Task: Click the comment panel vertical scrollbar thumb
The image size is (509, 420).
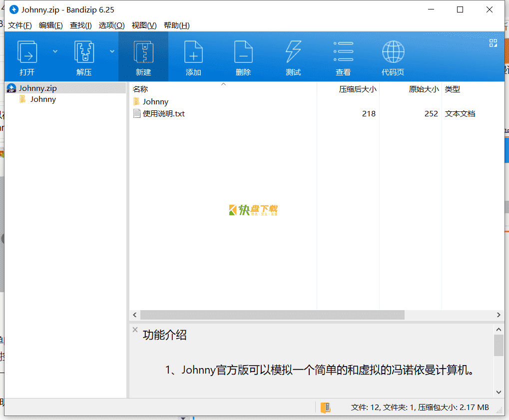Action: [499, 346]
